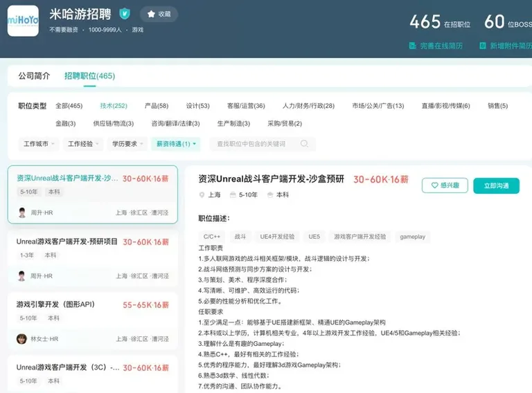Click the 收藏 star button
Viewport: 532px width, 393px height.
pyautogui.click(x=159, y=15)
